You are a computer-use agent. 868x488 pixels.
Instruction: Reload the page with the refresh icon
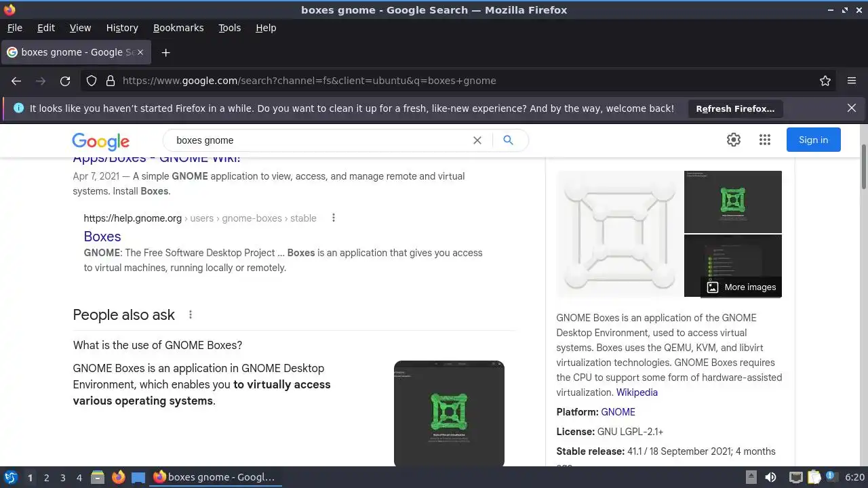coord(65,81)
